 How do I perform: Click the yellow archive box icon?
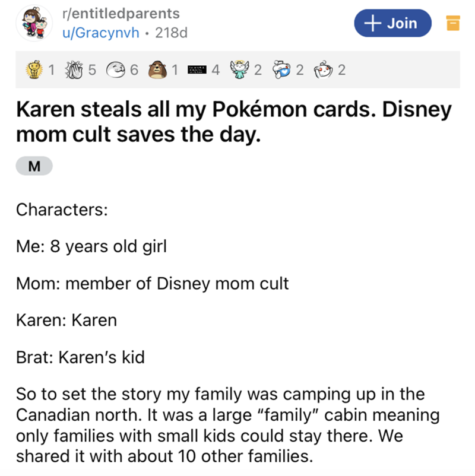(452, 24)
